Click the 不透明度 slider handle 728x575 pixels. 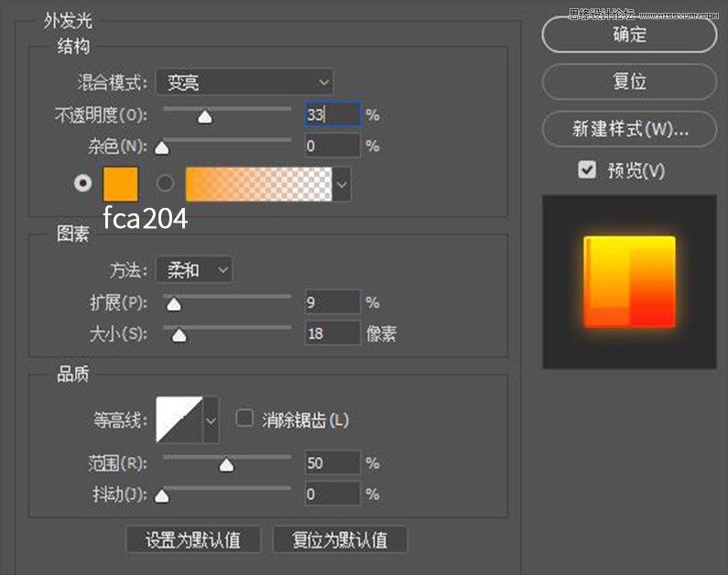(205, 117)
